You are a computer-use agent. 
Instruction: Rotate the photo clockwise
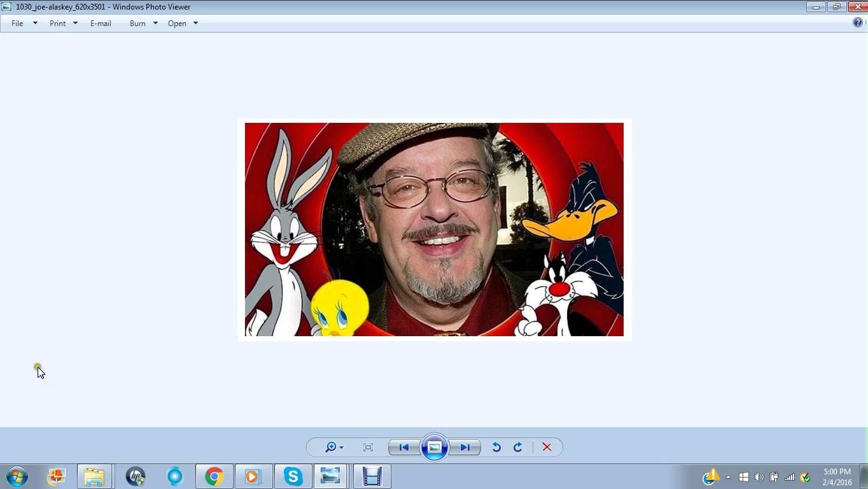click(518, 447)
